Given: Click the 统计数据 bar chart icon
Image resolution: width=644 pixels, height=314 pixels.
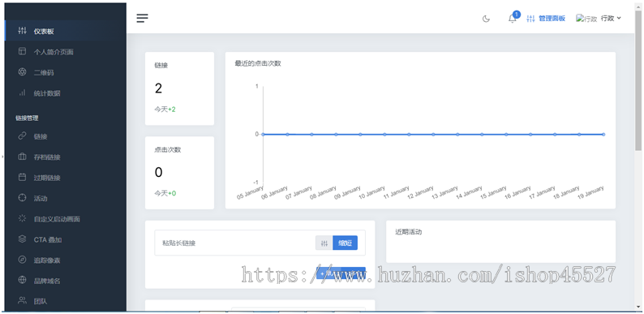Looking at the screenshot, I should tap(22, 92).
